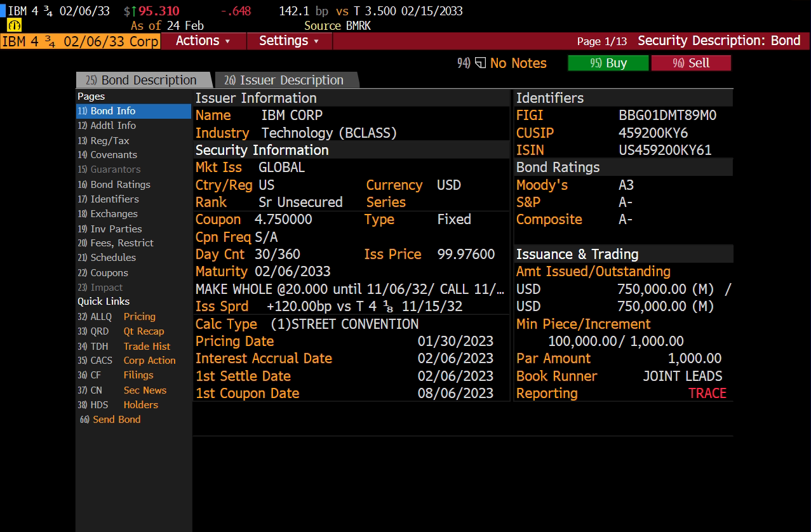The height and width of the screenshot is (532, 811).
Task: Click the yellow clock icon under IBM ticker
Action: (15, 25)
